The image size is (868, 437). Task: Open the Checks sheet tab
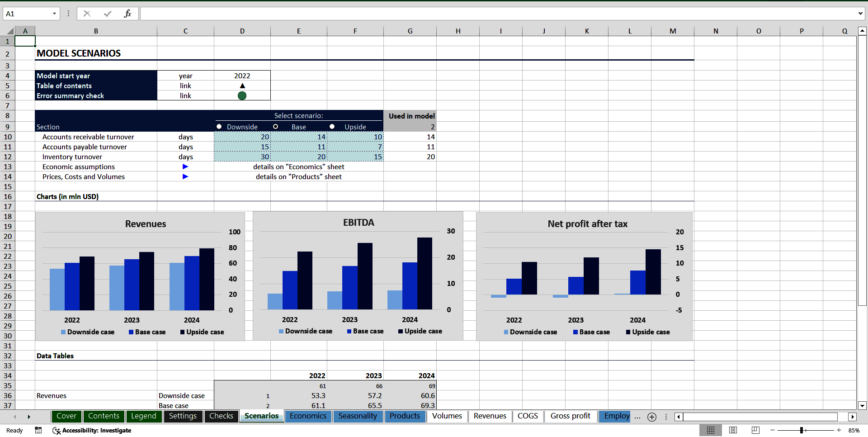pos(221,416)
